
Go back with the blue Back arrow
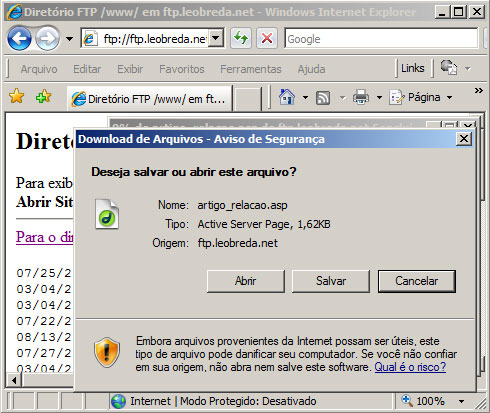(x=19, y=39)
